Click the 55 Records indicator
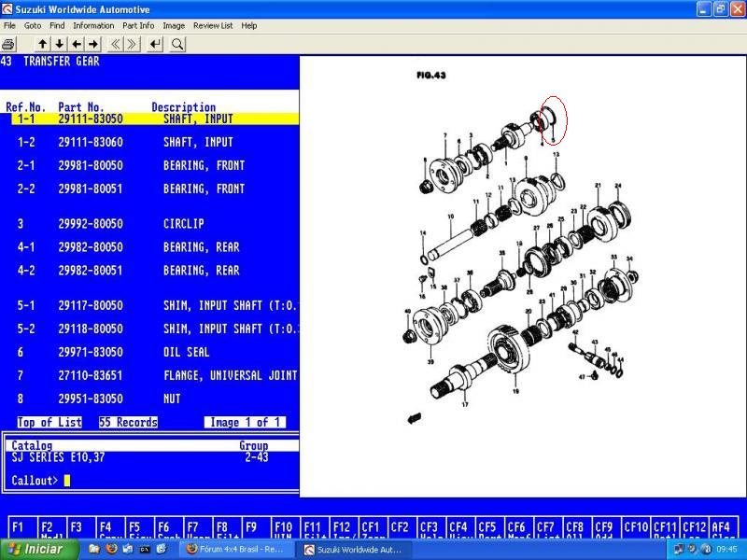Viewport: 747px width, 560px height. click(x=128, y=423)
